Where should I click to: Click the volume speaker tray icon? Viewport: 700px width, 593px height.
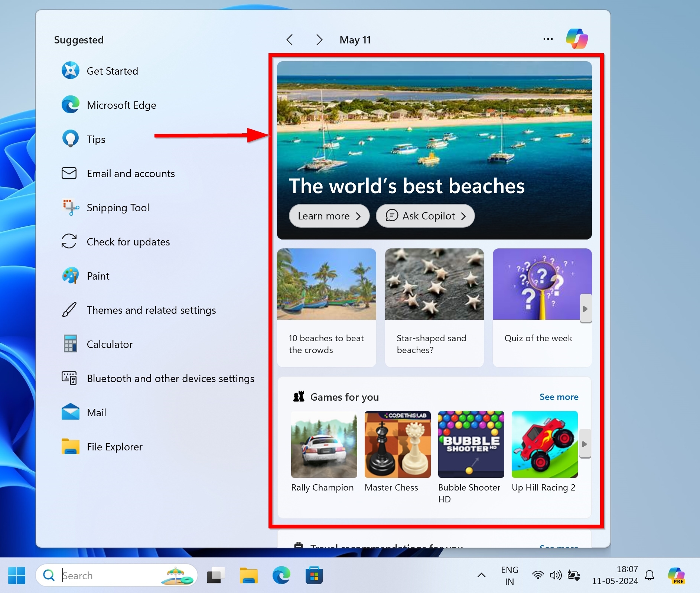(556, 575)
